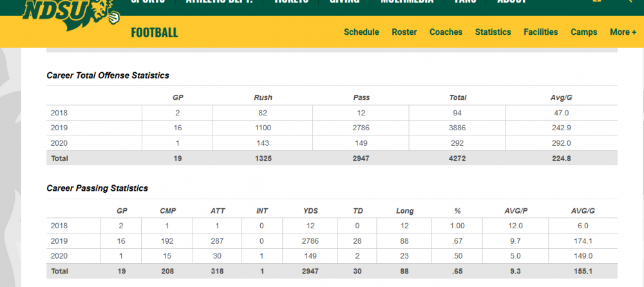Select career rush total 1325
The width and height of the screenshot is (644, 287).
point(263,158)
